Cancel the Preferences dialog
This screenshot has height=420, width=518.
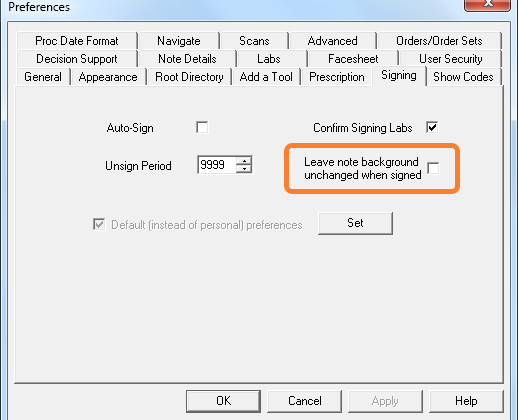coord(305,401)
